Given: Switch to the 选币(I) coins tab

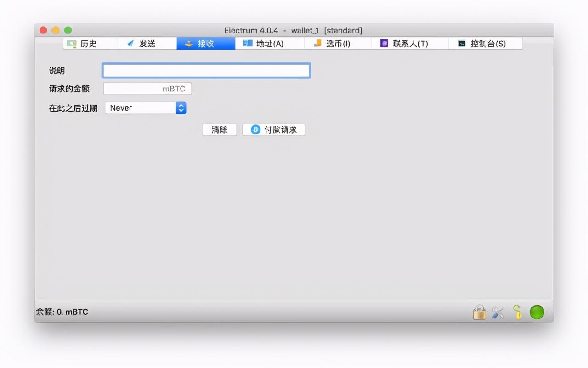Looking at the screenshot, I should [338, 44].
